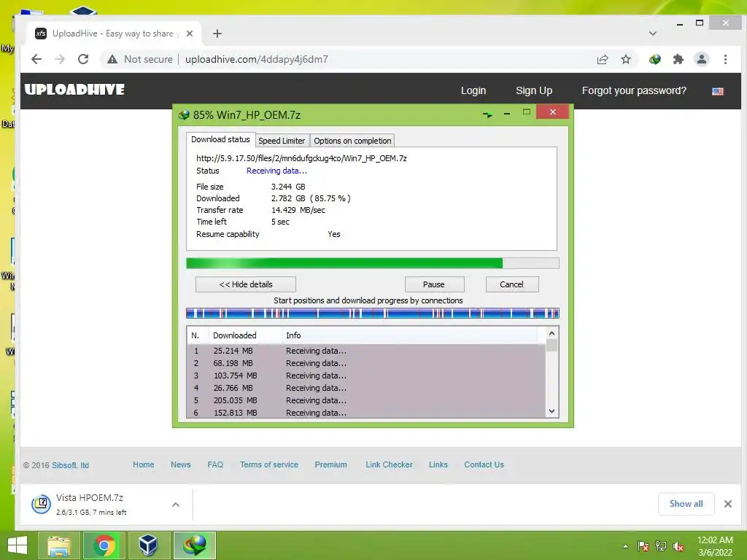Click the Login link
This screenshot has height=560, width=747.
(x=473, y=90)
